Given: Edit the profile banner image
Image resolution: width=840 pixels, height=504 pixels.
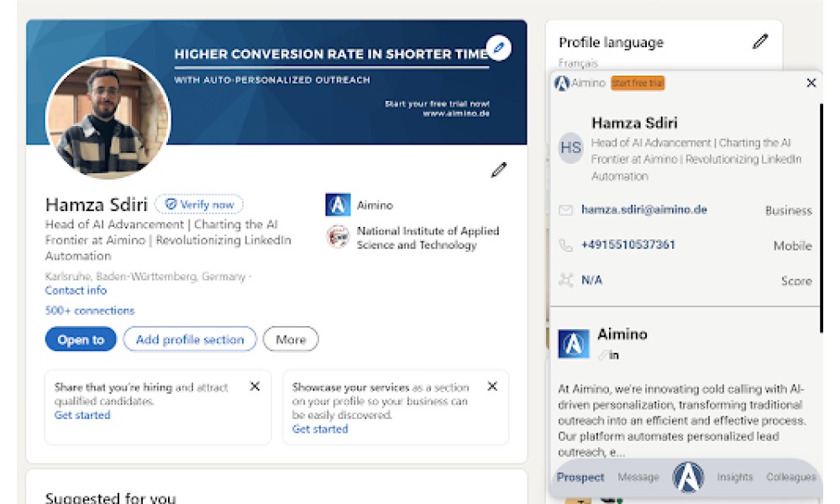Looking at the screenshot, I should click(499, 48).
